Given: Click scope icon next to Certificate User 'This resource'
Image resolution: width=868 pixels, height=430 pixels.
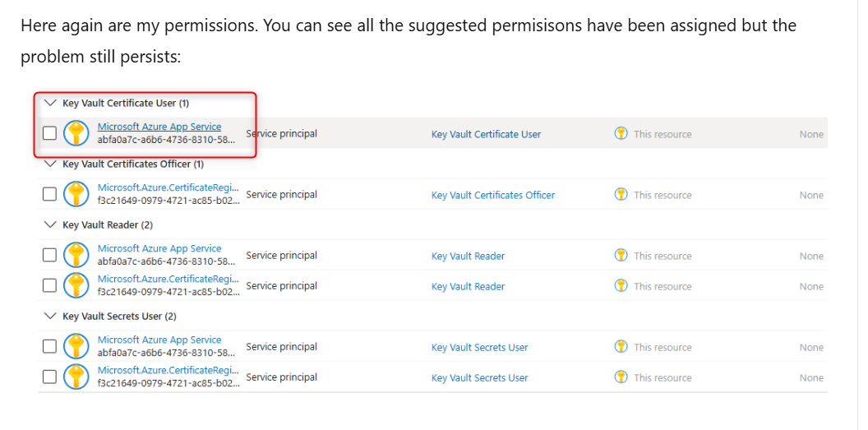Looking at the screenshot, I should pos(621,133).
